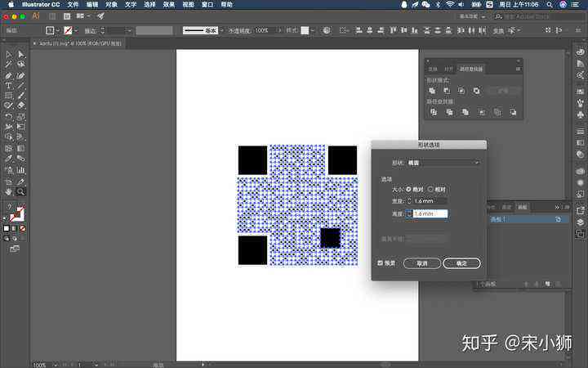Switch to Gradient fill mode box

coord(14,228)
